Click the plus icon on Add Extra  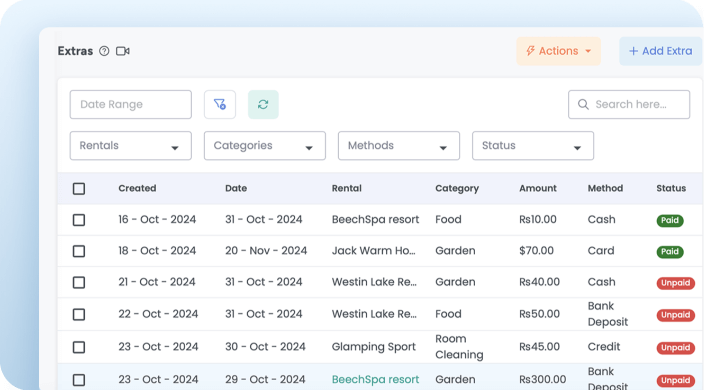point(633,51)
